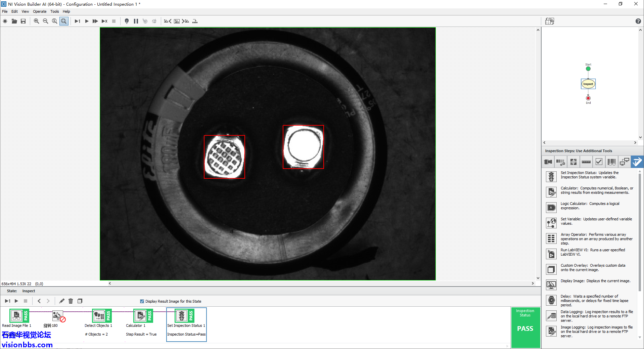Add a Data Logging step
This screenshot has height=349, width=644.
click(590, 316)
